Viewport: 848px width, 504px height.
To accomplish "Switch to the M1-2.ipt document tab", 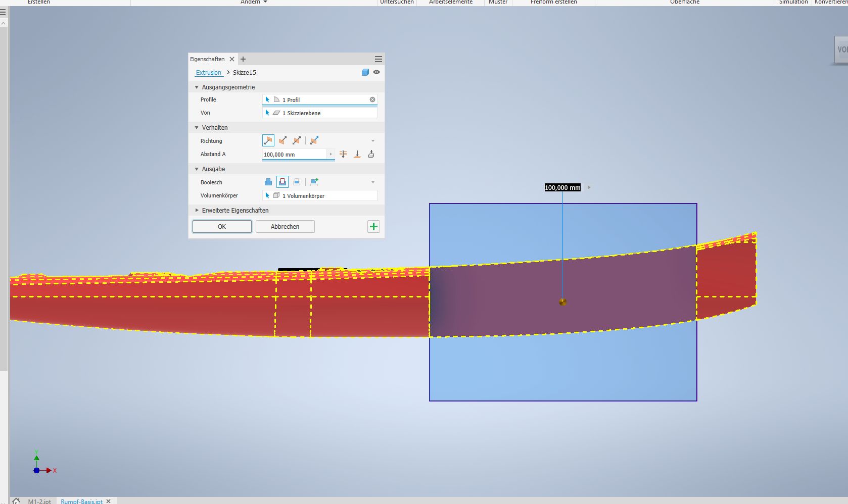I will (x=39, y=501).
